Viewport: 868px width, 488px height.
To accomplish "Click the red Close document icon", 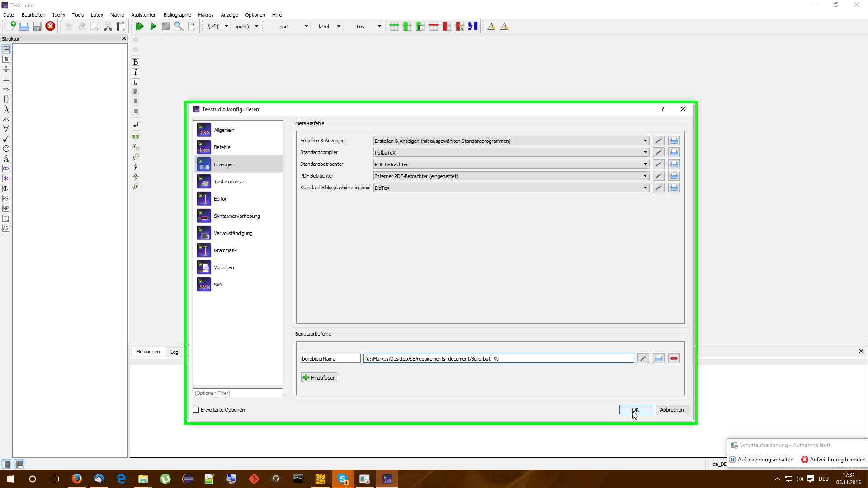I will click(x=50, y=27).
